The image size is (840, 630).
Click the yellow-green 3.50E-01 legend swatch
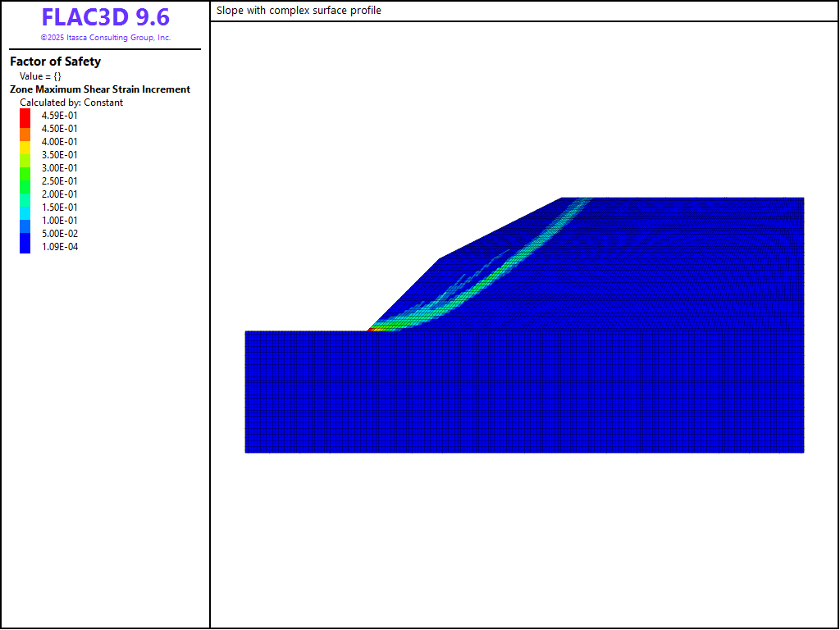pos(25,155)
